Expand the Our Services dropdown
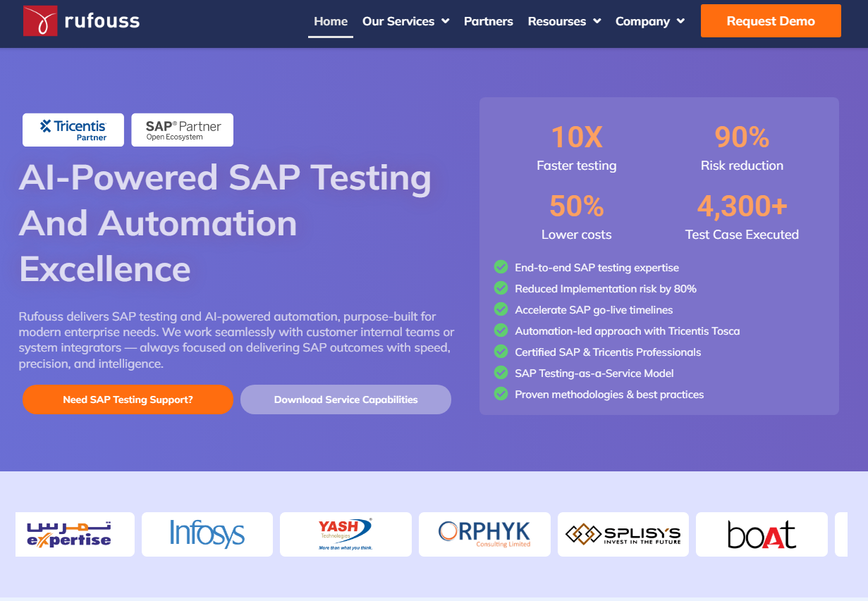 point(405,21)
